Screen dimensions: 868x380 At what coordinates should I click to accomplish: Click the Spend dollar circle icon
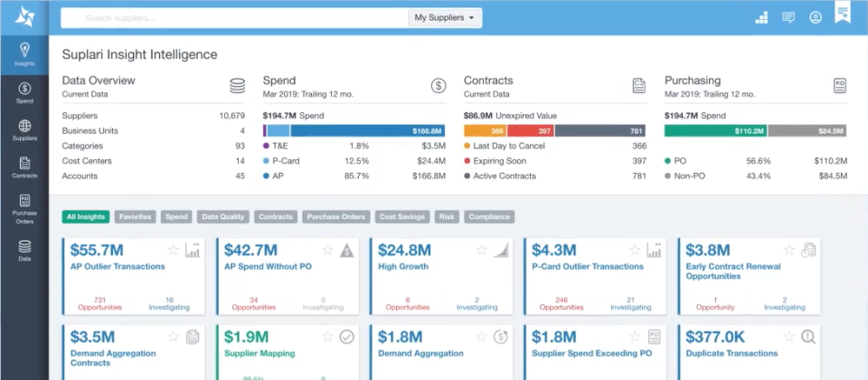(x=439, y=86)
